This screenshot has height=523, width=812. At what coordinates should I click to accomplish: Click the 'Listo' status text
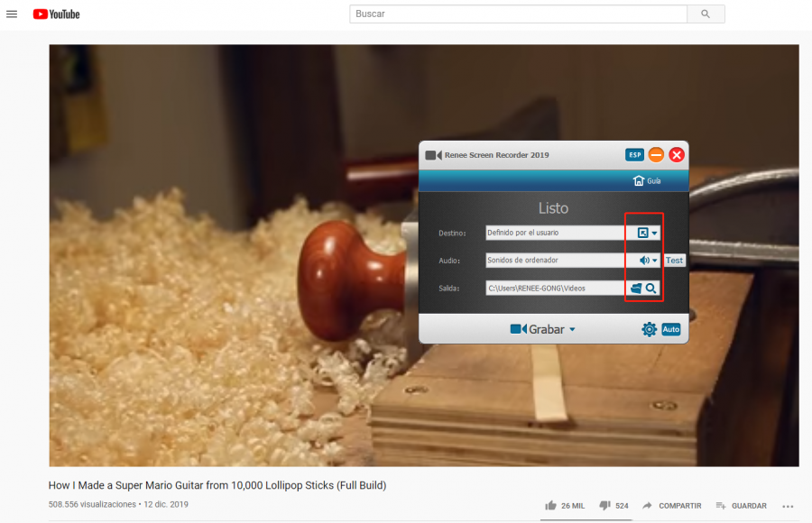(x=553, y=208)
